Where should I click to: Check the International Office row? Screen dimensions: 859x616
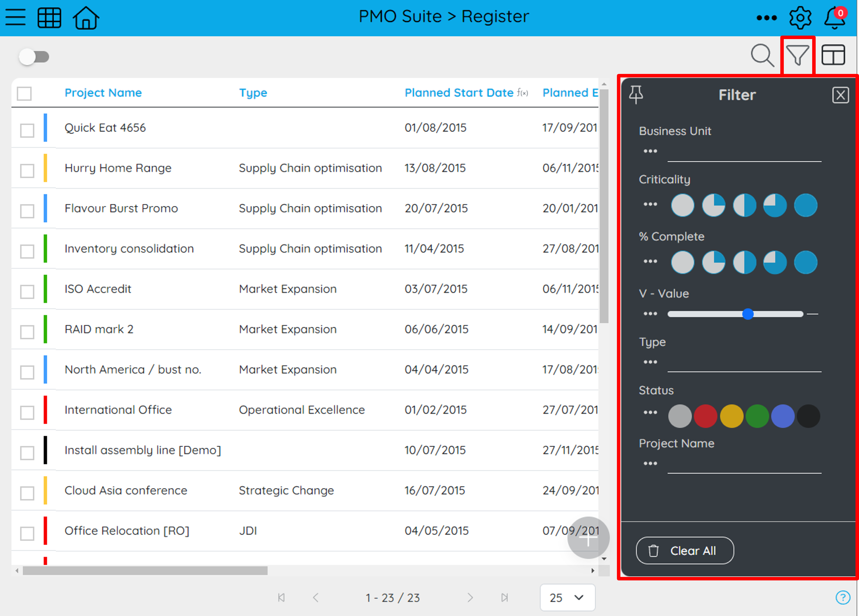tap(27, 412)
